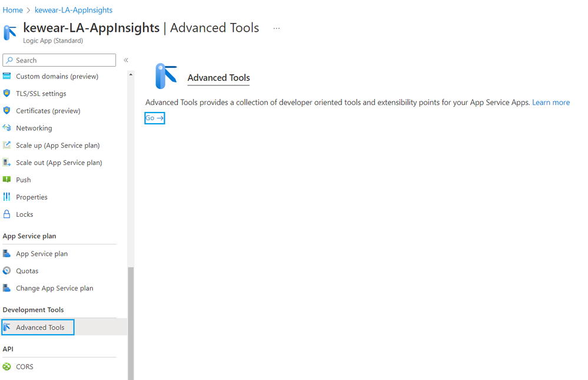Click the Quotas icon
This screenshot has width=588, height=380.
6,271
